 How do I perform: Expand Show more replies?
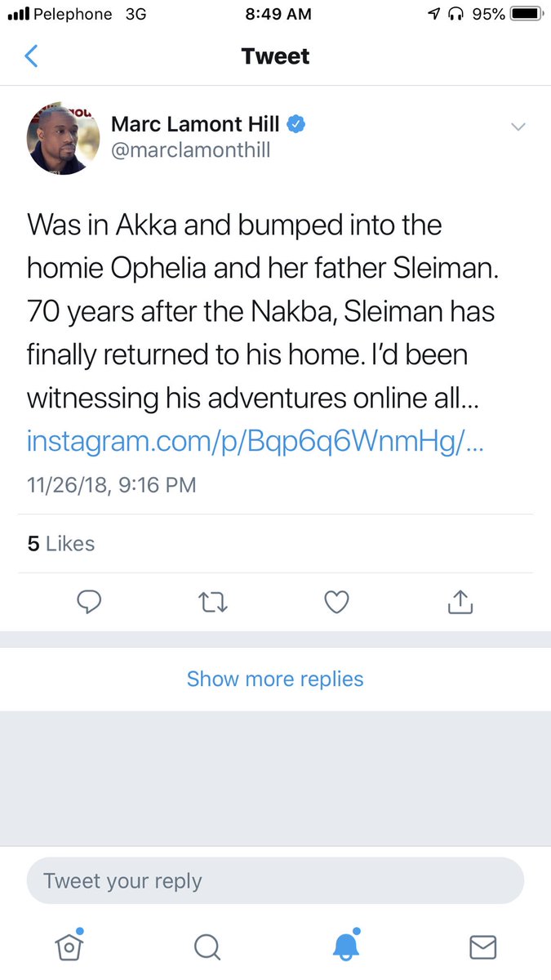click(275, 679)
